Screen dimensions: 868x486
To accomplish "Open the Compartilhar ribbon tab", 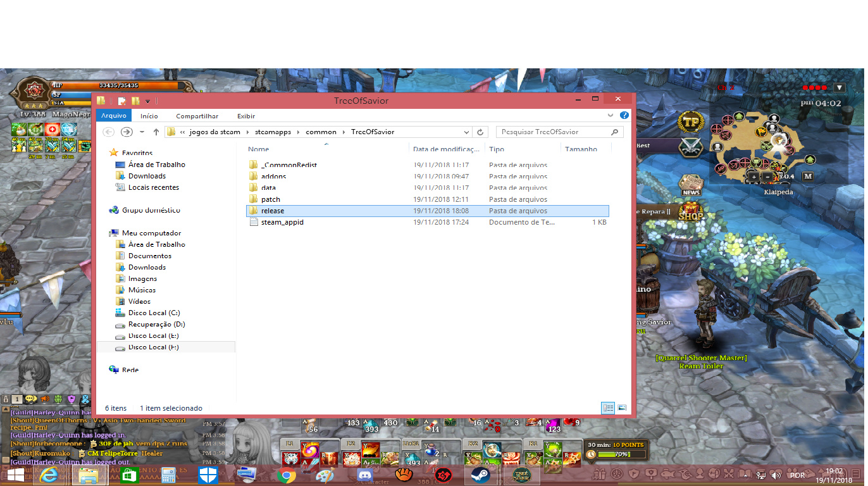I will pyautogui.click(x=197, y=116).
